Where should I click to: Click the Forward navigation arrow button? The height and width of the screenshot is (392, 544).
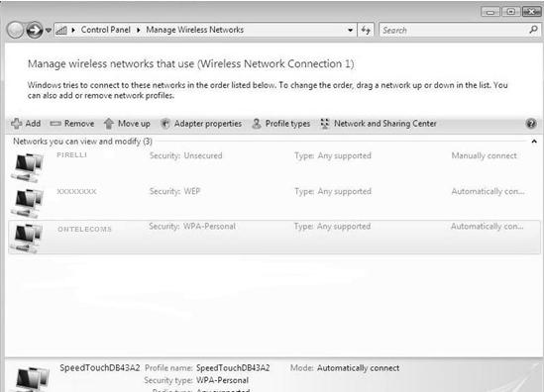tap(35, 30)
